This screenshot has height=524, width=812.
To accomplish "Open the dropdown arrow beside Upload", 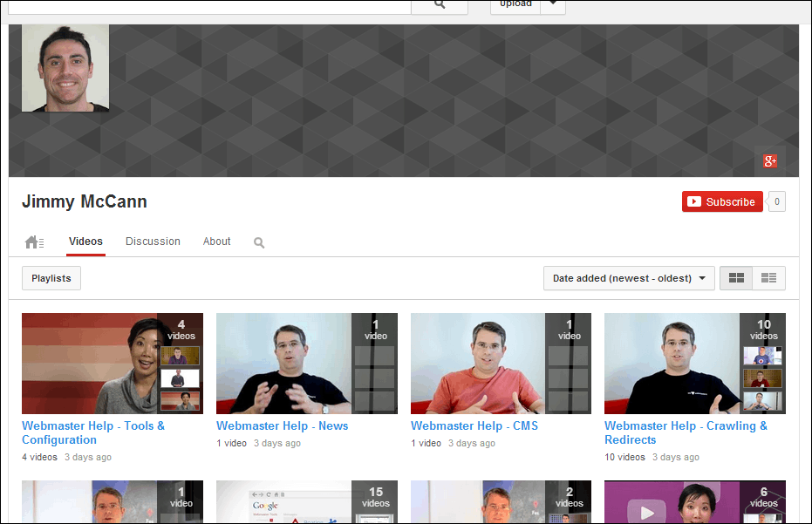I will click(553, 5).
